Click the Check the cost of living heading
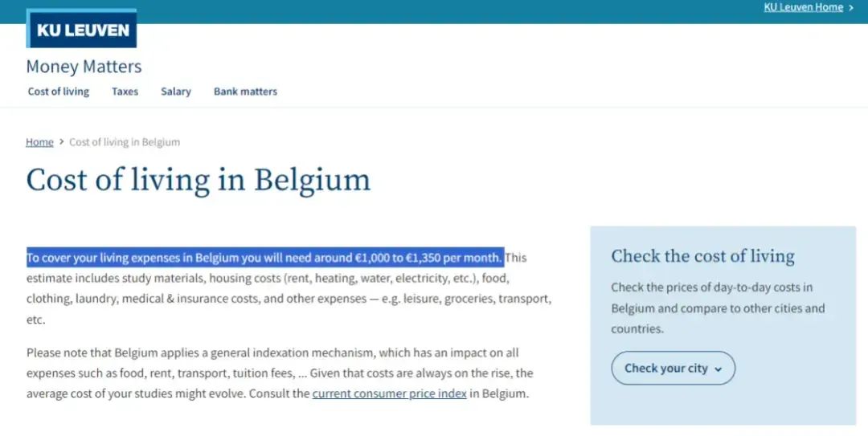The image size is (868, 436). pyautogui.click(x=702, y=256)
